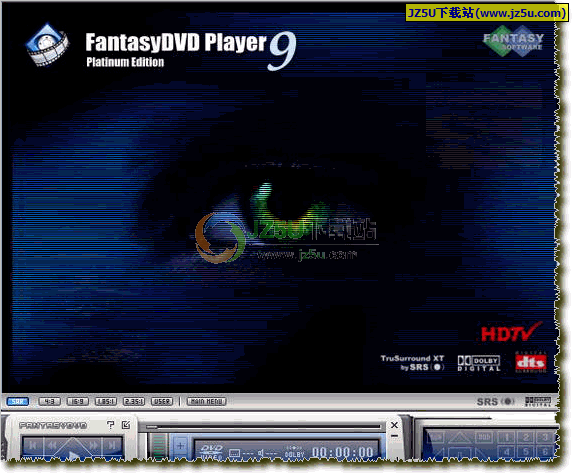Image resolution: width=572 pixels, height=474 pixels.
Task: Click the skin/compact mode arrow icon
Action: click(x=126, y=425)
